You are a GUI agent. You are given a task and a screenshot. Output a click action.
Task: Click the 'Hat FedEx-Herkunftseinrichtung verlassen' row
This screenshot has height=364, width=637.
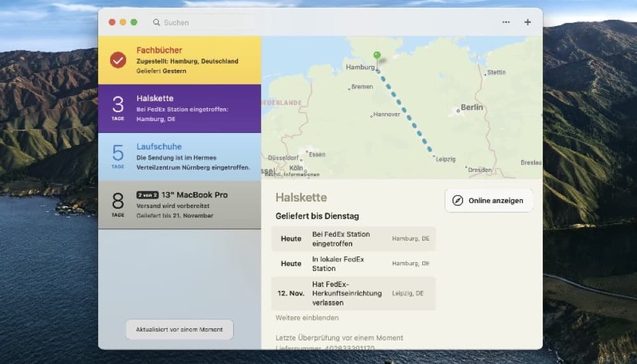(x=354, y=293)
